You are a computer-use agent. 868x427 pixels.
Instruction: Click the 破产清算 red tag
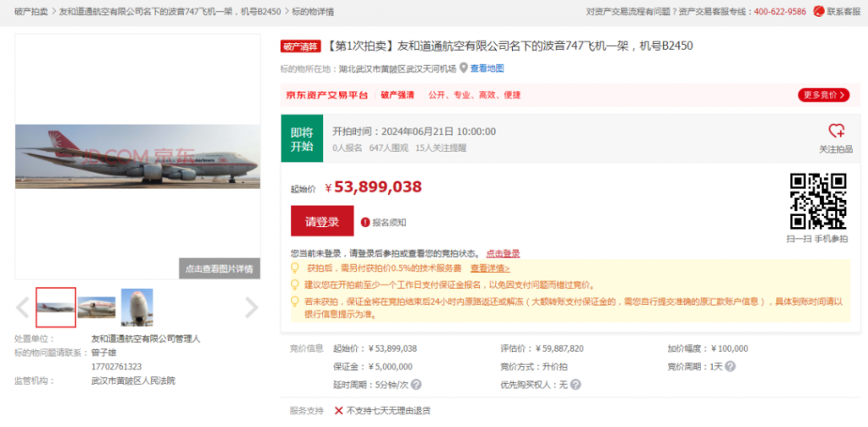pyautogui.click(x=301, y=47)
